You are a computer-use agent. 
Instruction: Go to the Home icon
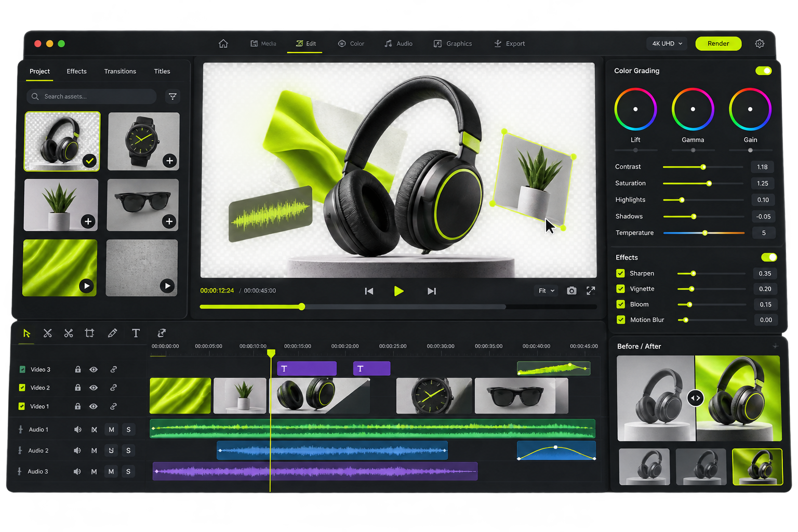pyautogui.click(x=223, y=44)
